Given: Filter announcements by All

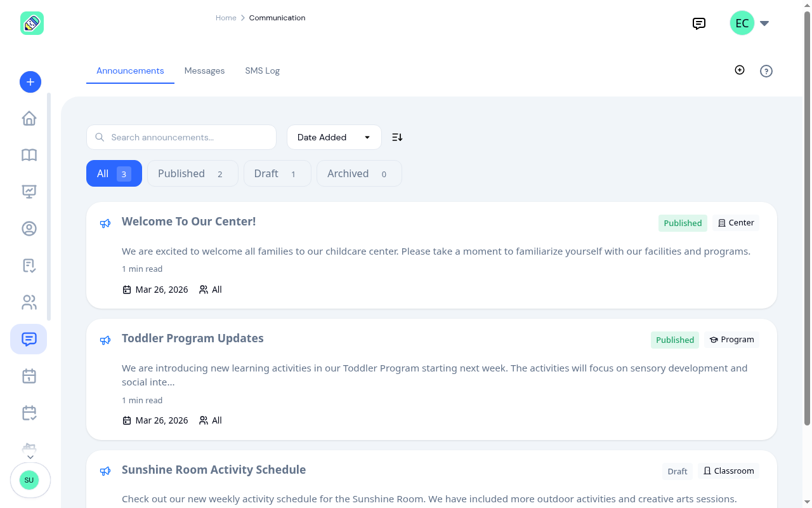Looking at the screenshot, I should coord(114,173).
